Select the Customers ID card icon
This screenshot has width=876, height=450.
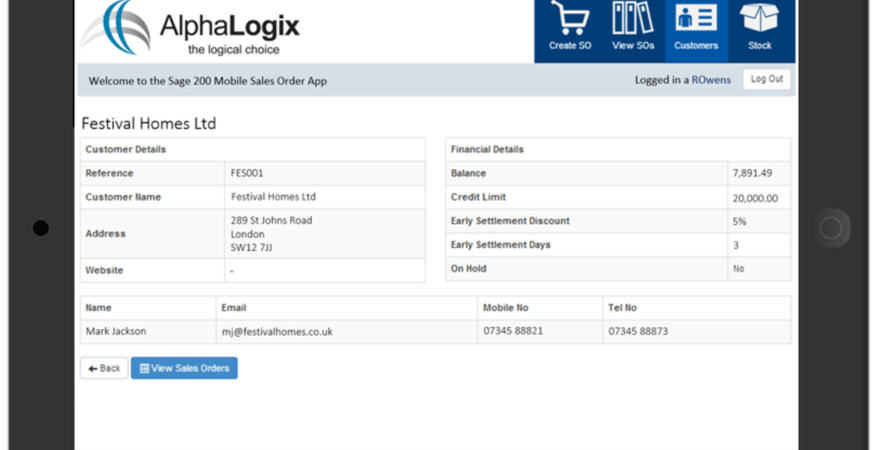(x=696, y=18)
